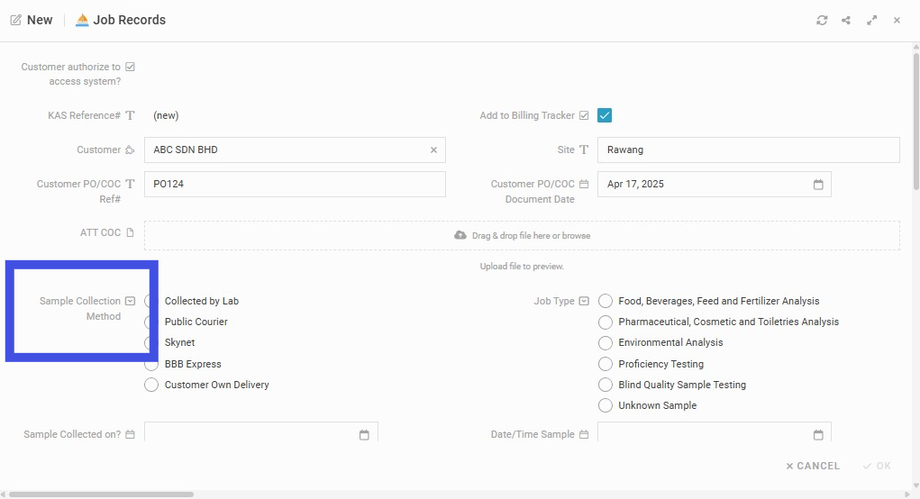The height and width of the screenshot is (499, 920).
Task: Click calendar icon beside Date/Time Sample label
Action: [x=584, y=434]
